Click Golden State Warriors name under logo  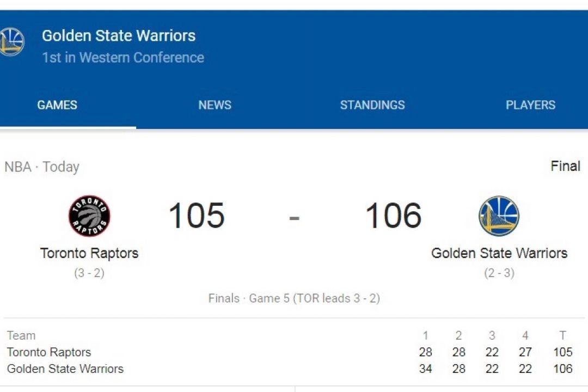[499, 253]
